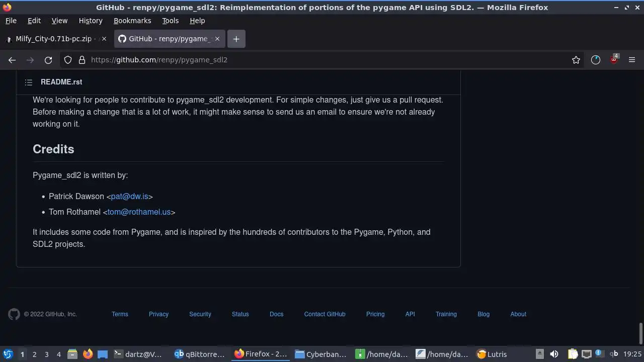Open the Terms footer link

[x=120, y=314]
